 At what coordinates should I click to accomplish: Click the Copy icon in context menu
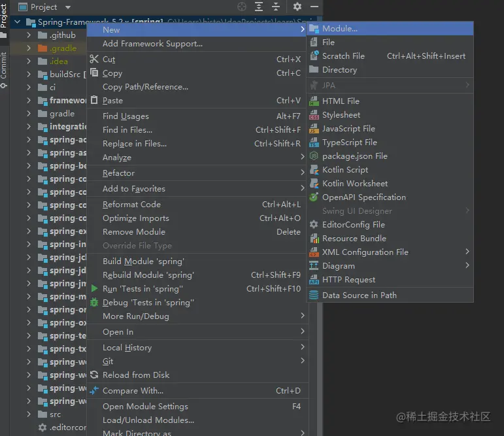(x=94, y=73)
